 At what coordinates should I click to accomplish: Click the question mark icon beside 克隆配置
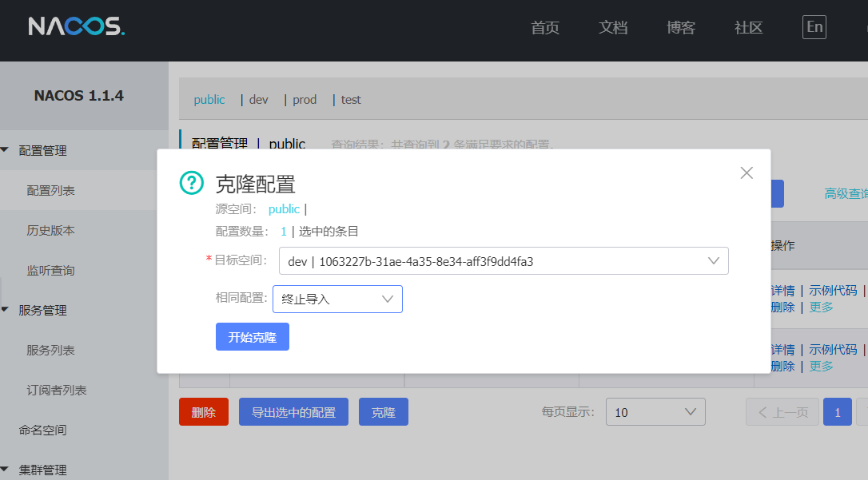coord(192,182)
